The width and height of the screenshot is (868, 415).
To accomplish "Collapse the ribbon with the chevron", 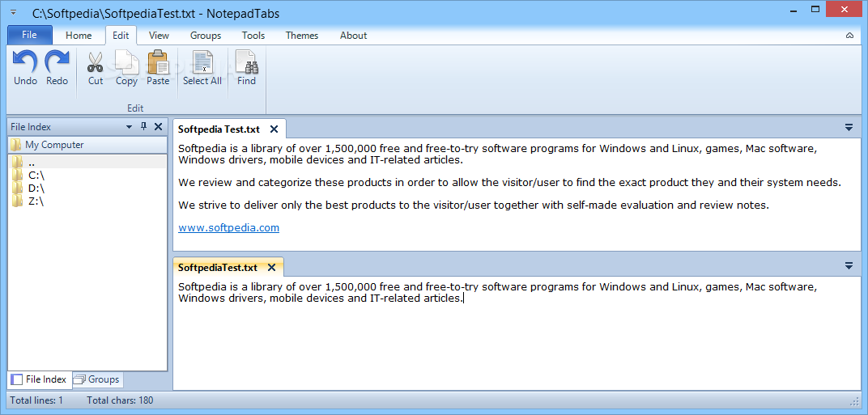I will 849,36.
